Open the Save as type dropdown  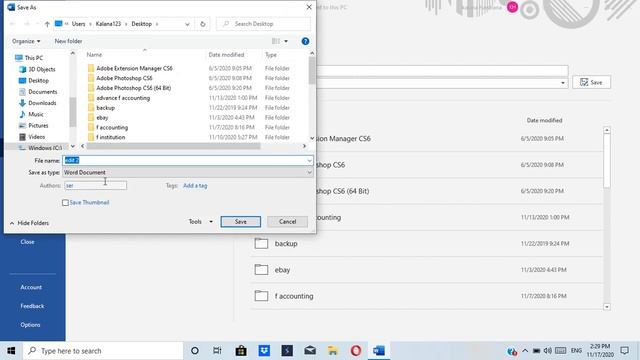188,173
